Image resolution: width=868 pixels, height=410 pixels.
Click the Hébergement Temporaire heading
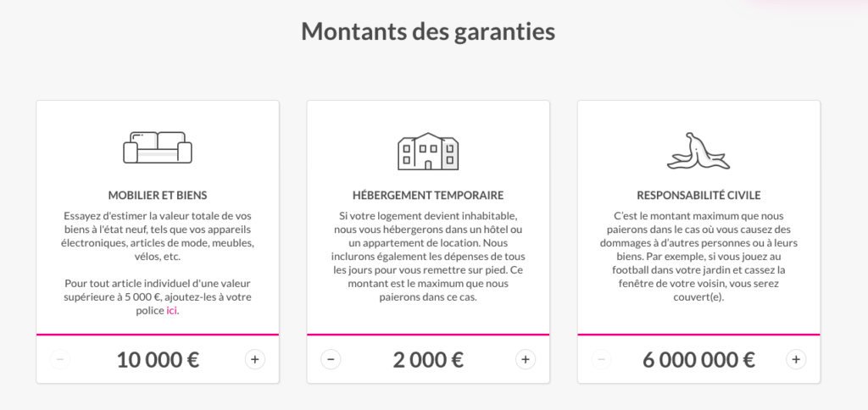pyautogui.click(x=428, y=195)
